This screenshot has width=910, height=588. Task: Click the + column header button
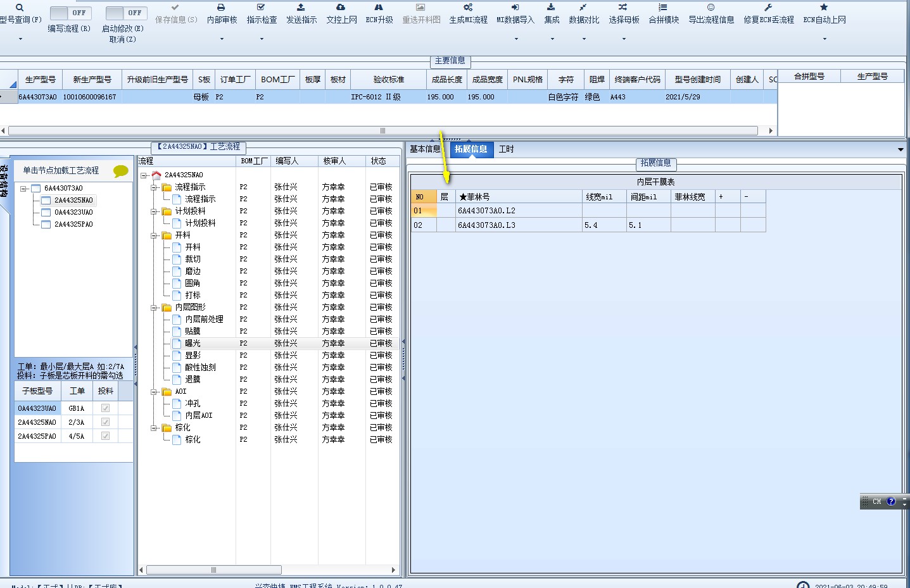[x=728, y=197]
